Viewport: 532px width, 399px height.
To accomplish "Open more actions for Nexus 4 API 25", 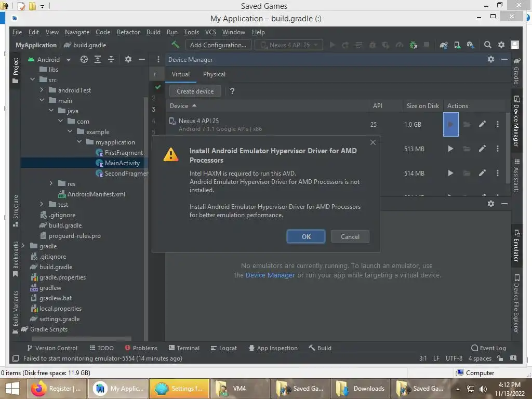I will click(497, 125).
